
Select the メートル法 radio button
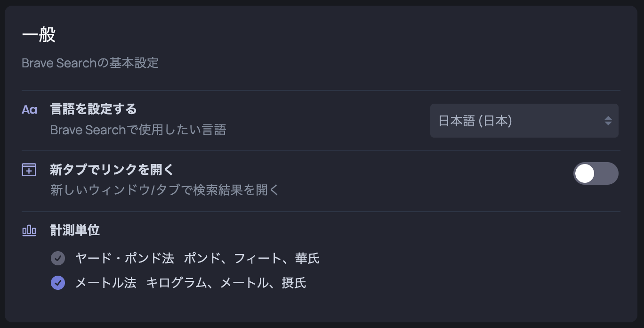coord(58,283)
